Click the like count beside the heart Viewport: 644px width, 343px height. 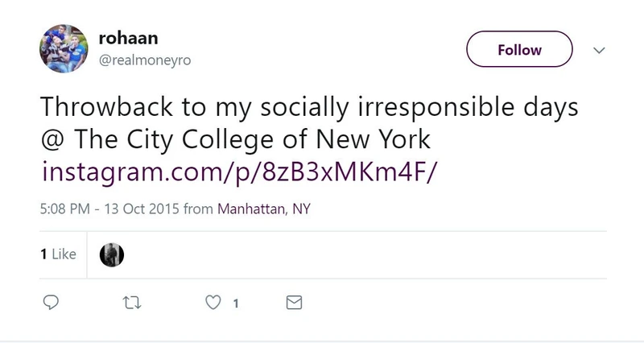[x=235, y=304]
